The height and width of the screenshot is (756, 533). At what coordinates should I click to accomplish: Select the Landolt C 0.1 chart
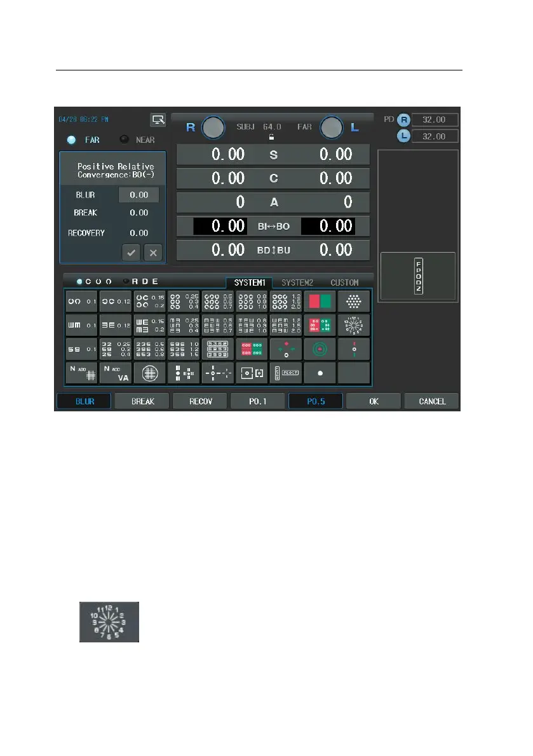coord(81,302)
